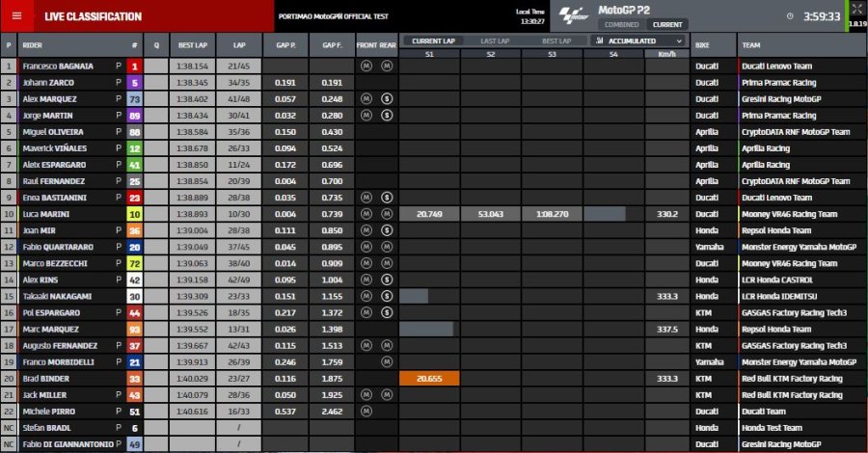The image size is (868, 453).
Task: Select rider Maverick VIÑALES
Action: pyautogui.click(x=54, y=148)
